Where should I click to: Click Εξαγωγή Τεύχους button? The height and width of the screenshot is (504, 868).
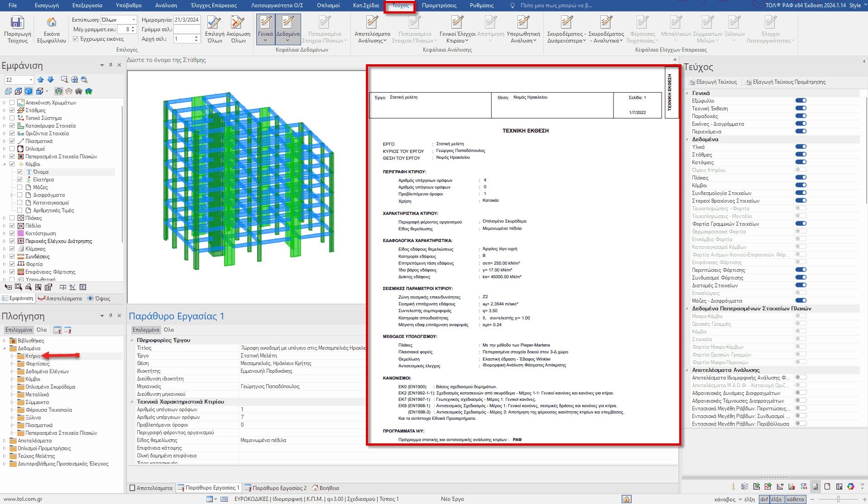coord(713,82)
